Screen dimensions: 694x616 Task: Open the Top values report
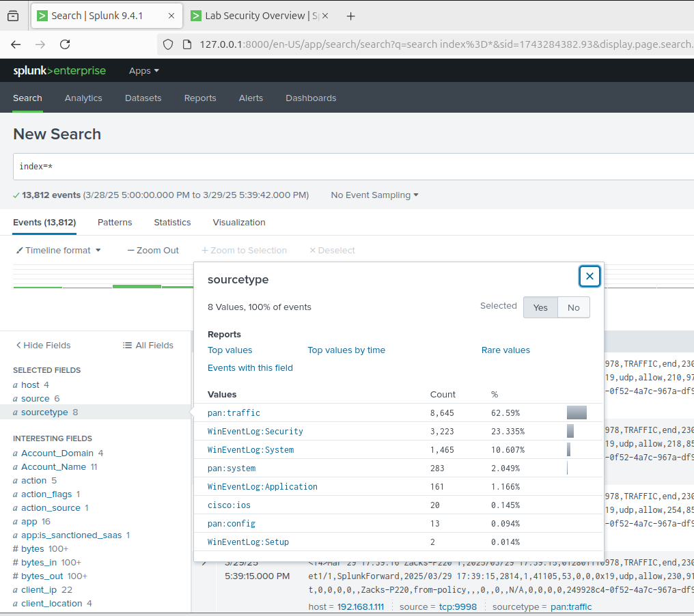coord(230,350)
